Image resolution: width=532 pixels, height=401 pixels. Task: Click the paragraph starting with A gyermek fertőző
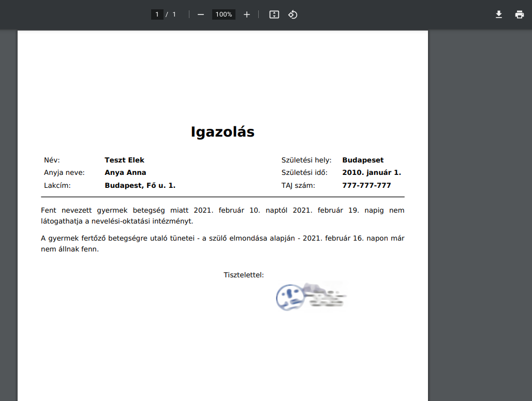[x=223, y=244]
